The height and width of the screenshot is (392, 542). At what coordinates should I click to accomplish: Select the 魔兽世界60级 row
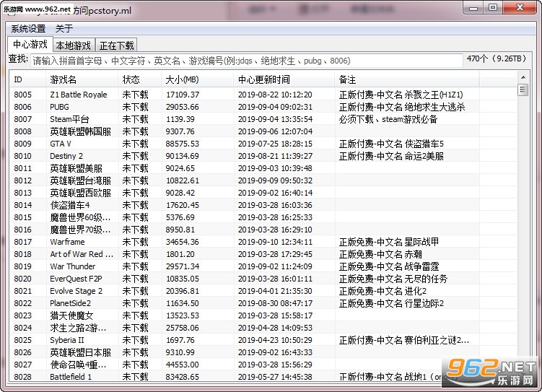tap(263, 217)
